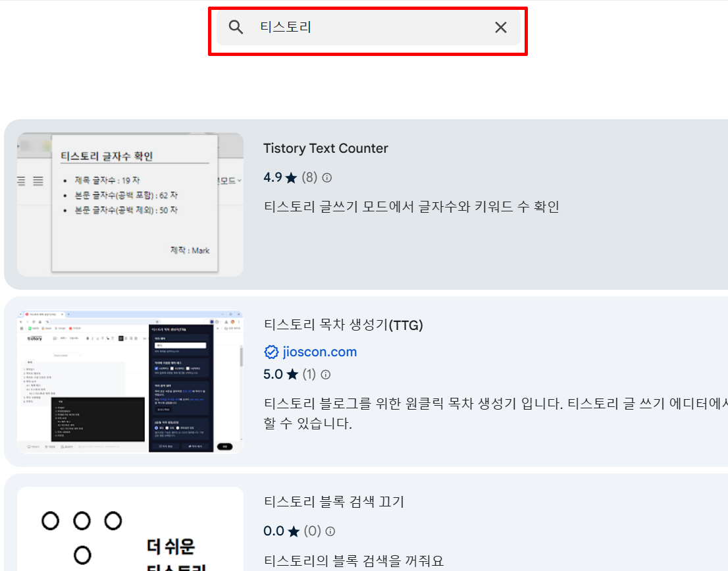Viewport: 728px width, 571px height.
Task: Click info icon beside 4.9 rating
Action: click(327, 177)
